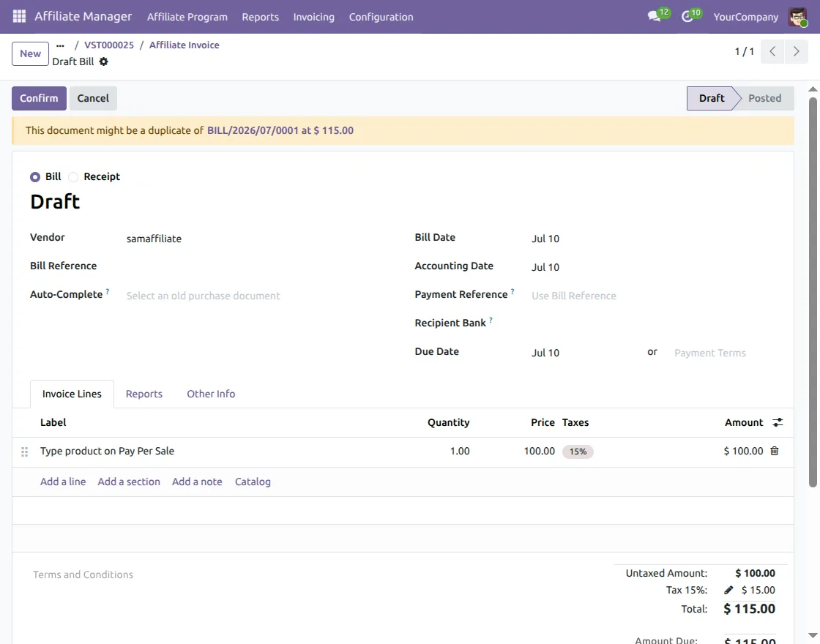Click the 15% tax tag on the line

(x=578, y=452)
